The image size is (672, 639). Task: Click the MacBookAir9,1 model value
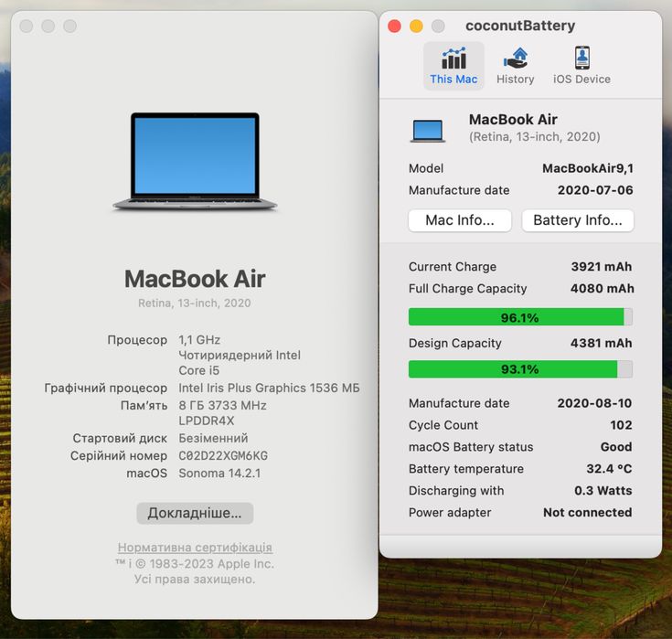pyautogui.click(x=588, y=168)
